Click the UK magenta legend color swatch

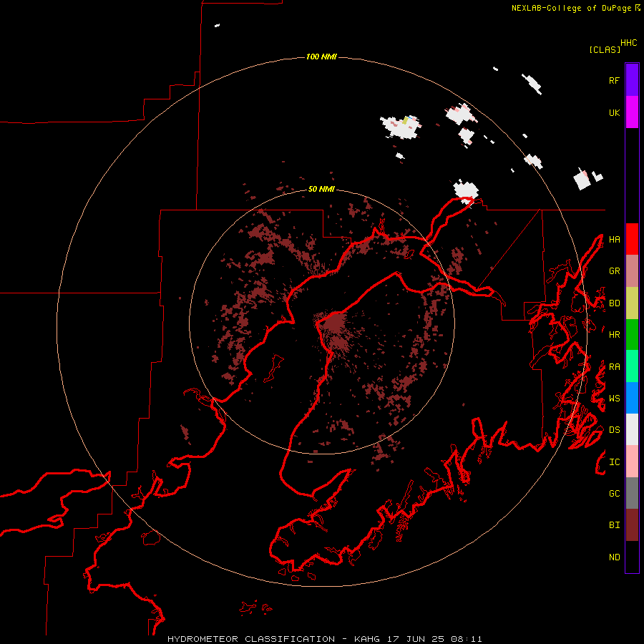click(632, 112)
